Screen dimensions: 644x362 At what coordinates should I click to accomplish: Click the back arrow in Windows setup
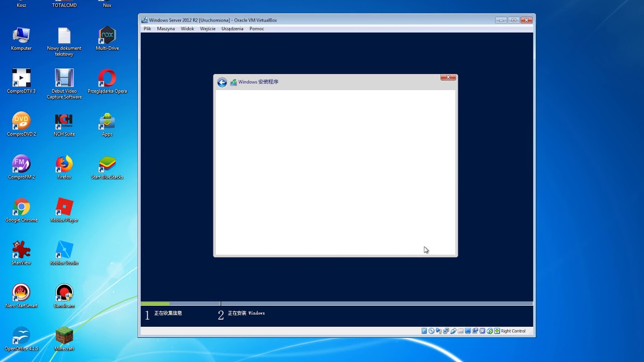(222, 82)
